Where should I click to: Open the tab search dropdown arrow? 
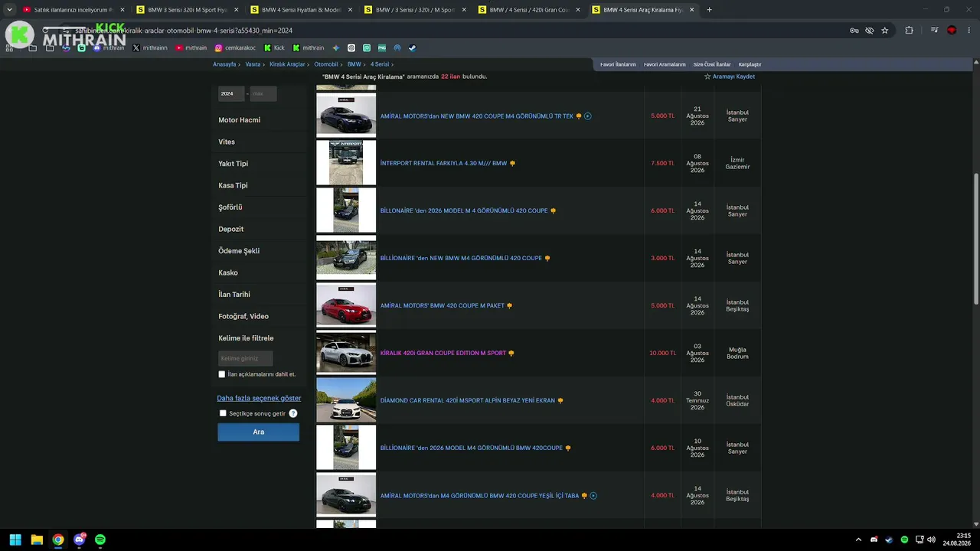click(x=9, y=10)
